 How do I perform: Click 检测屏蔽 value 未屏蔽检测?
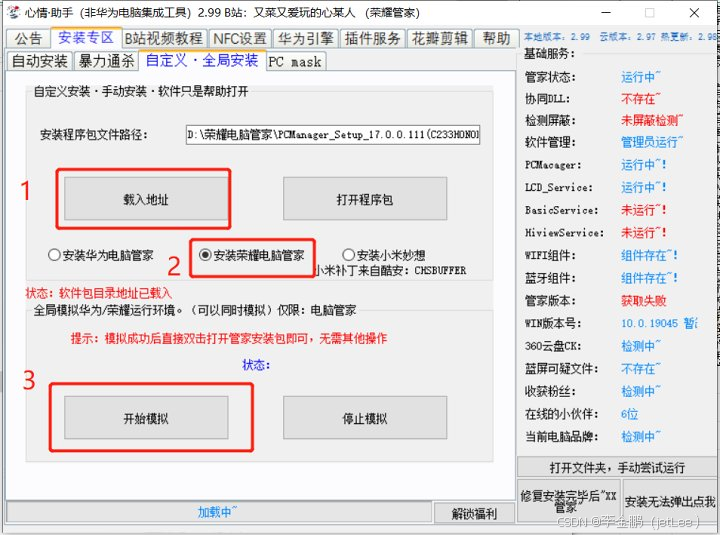pos(652,120)
